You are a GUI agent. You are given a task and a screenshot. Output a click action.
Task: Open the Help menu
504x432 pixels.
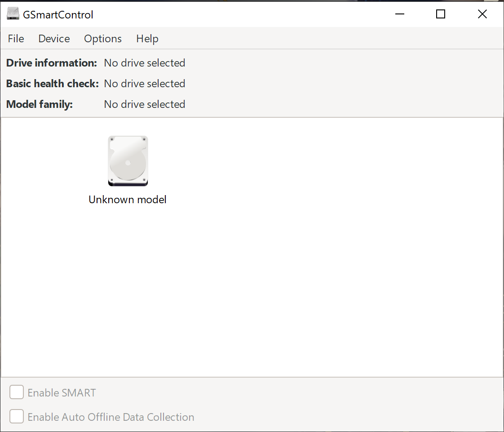point(147,39)
